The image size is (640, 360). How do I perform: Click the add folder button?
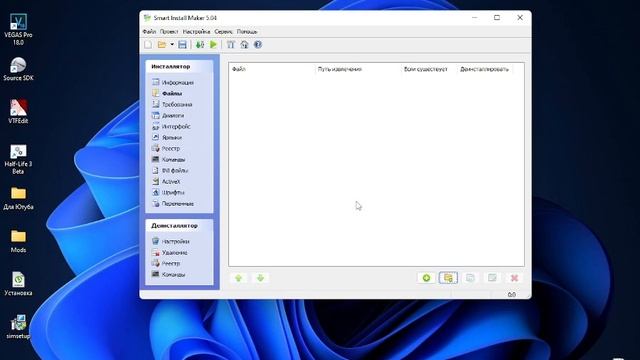(x=448, y=278)
